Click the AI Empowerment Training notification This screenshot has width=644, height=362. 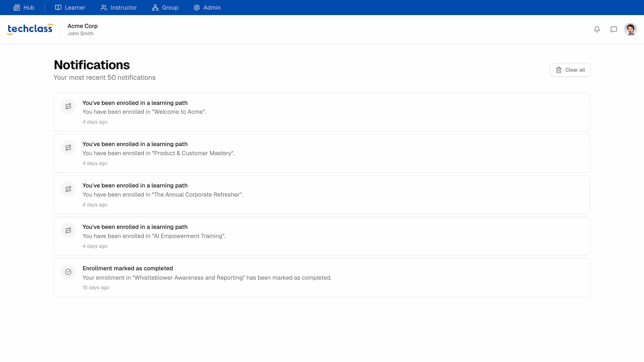321,236
